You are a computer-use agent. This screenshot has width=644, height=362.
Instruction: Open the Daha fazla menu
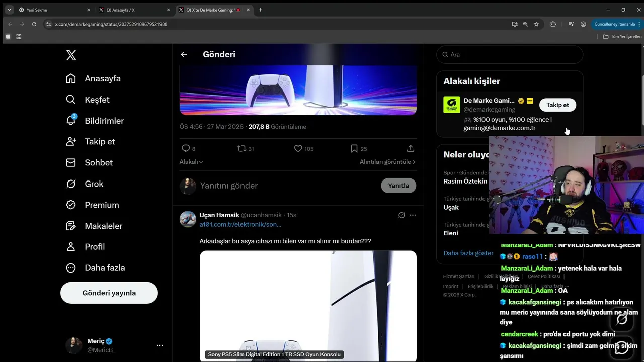click(96, 268)
